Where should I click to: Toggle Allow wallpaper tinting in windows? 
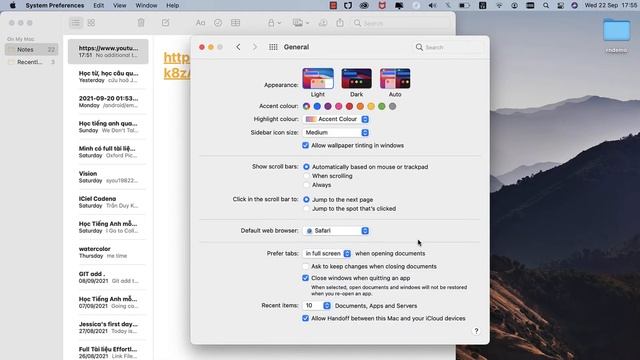point(305,145)
